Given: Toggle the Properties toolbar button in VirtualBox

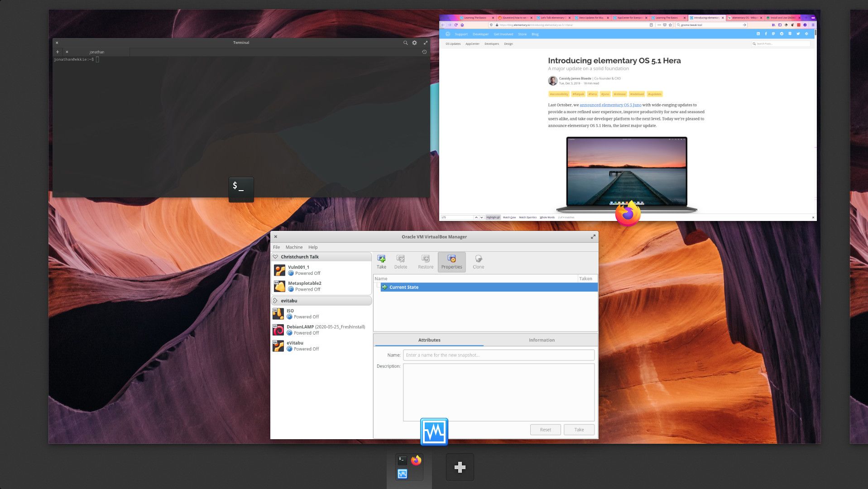Looking at the screenshot, I should pos(451,262).
